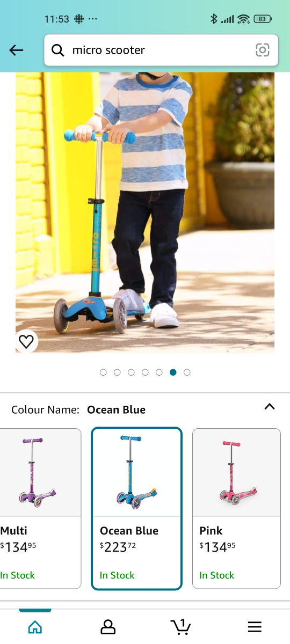
Task: Select the Pink colour option
Action: [236, 509]
